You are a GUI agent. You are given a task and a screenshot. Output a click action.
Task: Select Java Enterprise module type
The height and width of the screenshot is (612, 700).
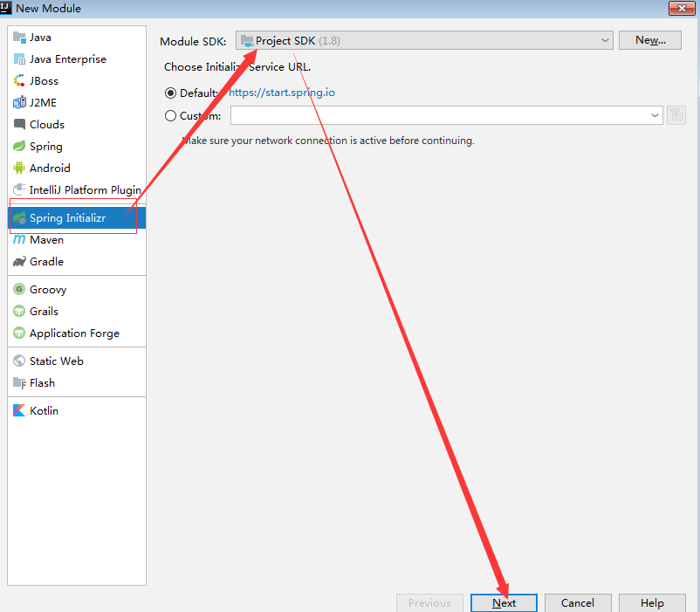(77, 59)
